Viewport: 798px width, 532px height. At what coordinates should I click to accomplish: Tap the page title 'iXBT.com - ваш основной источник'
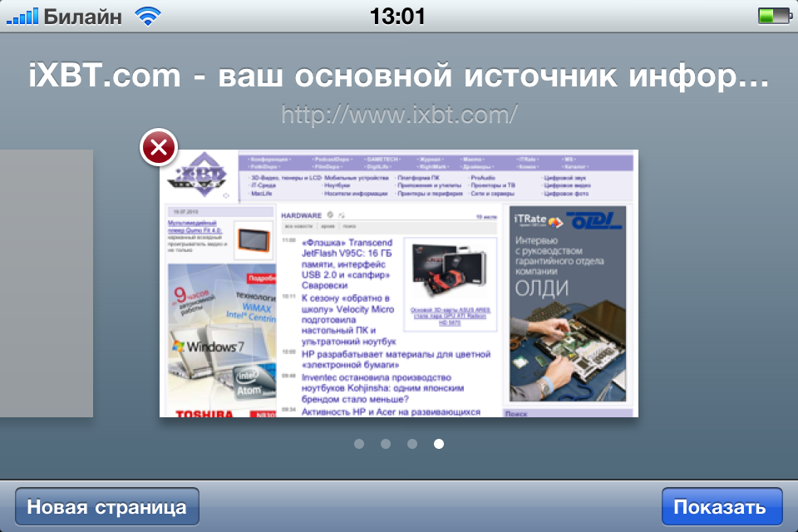pyautogui.click(x=398, y=76)
